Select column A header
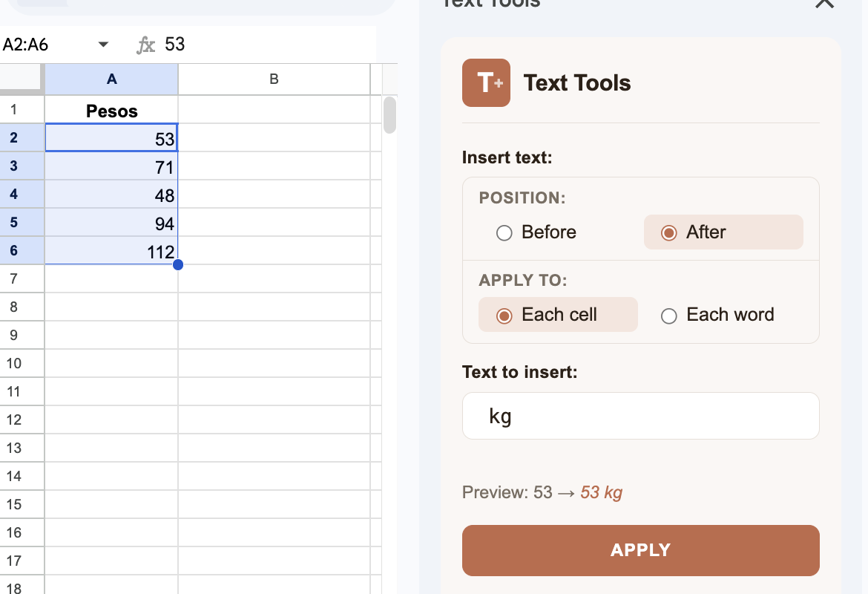 click(111, 79)
